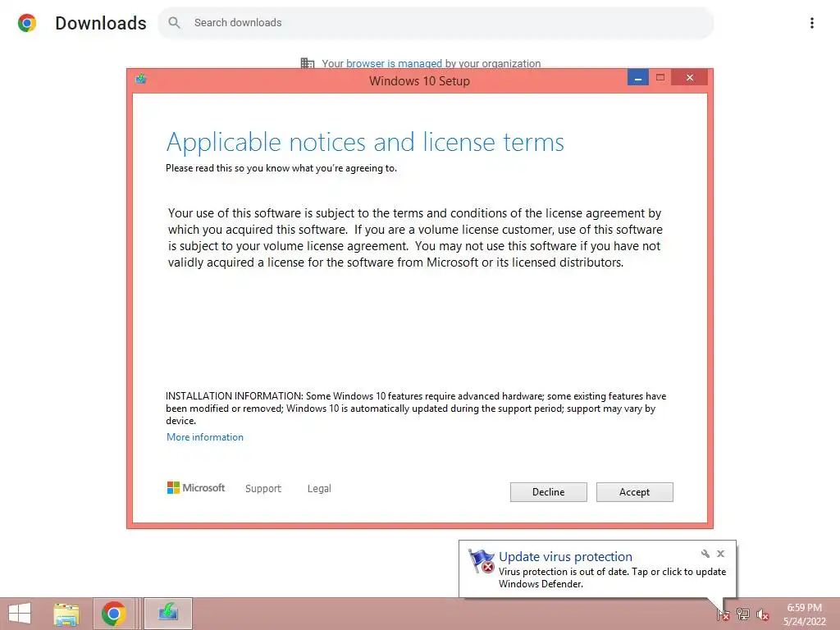
Task: Click the Windows 10 Setup title icon
Action: pos(141,80)
